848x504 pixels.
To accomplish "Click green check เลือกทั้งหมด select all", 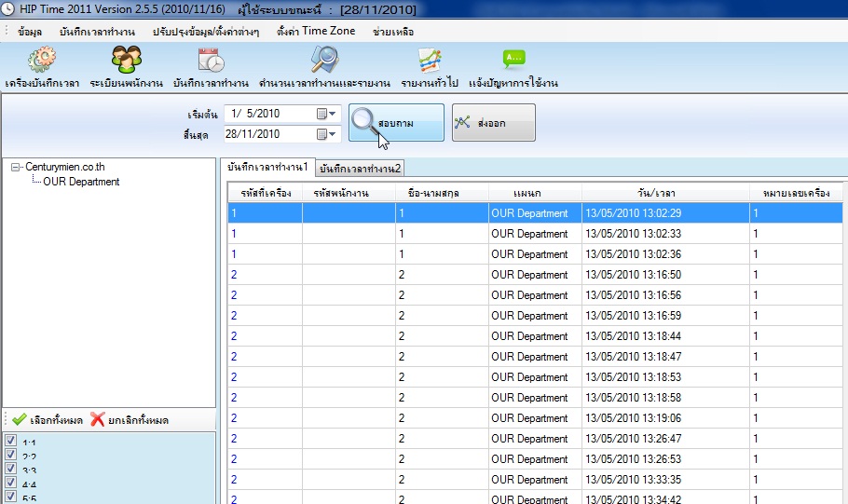I will [20, 420].
